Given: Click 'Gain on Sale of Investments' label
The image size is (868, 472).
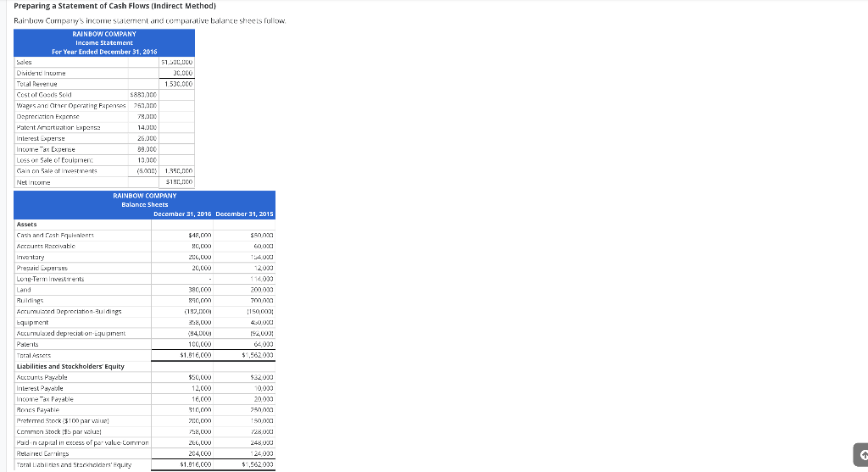Looking at the screenshot, I should tap(57, 171).
